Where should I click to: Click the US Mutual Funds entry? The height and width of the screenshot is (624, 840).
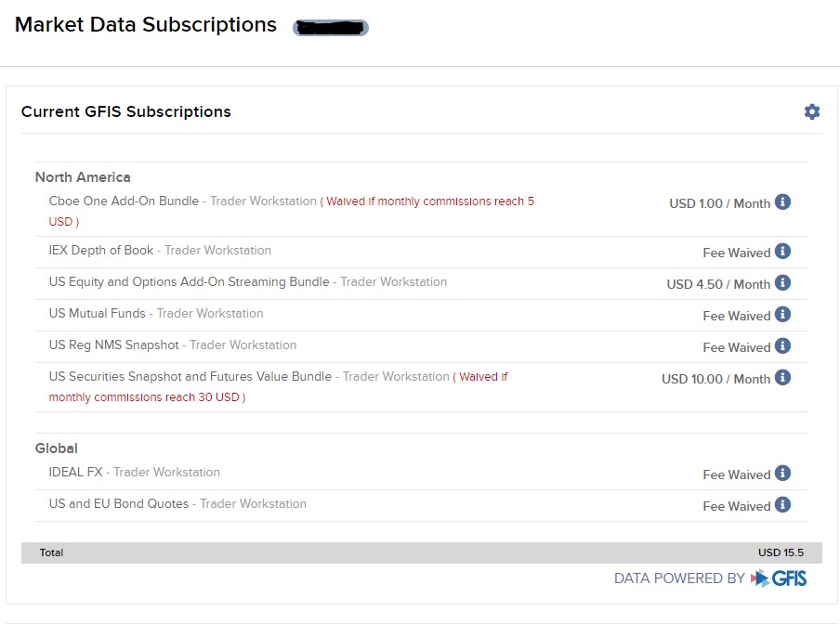point(98,314)
